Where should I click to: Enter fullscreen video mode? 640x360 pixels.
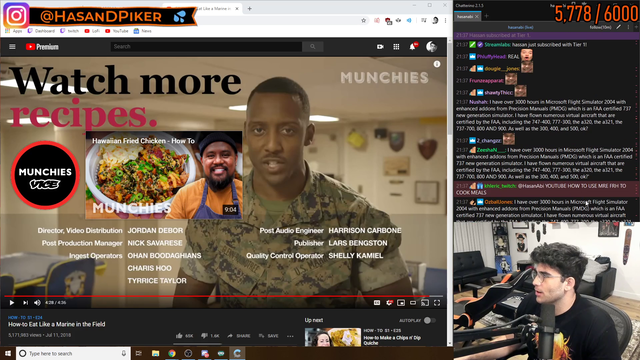437,302
